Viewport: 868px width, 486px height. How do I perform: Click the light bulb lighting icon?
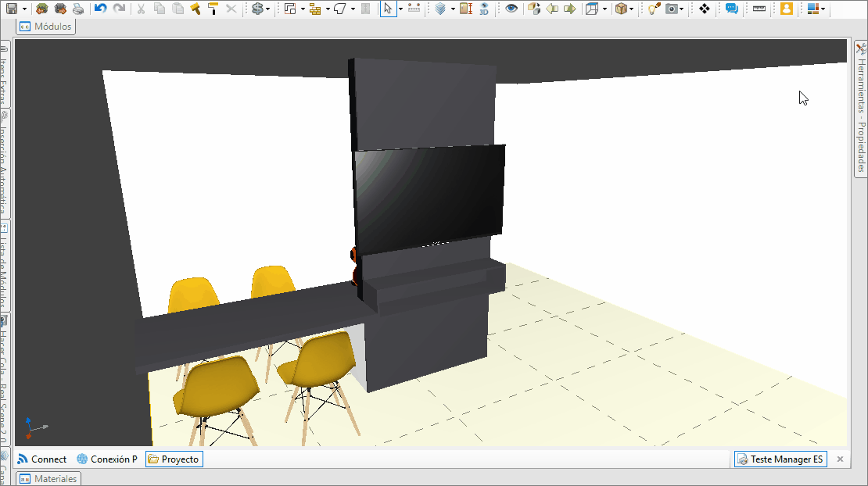click(654, 9)
